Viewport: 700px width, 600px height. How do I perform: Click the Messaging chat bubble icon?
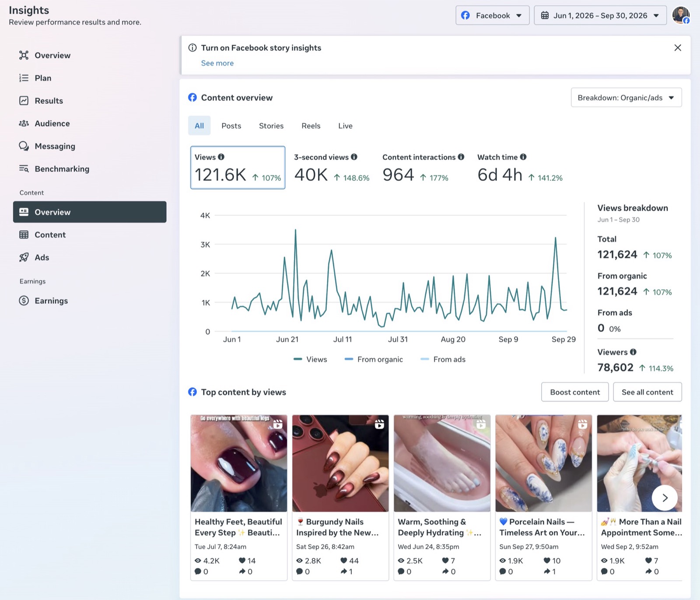click(24, 146)
